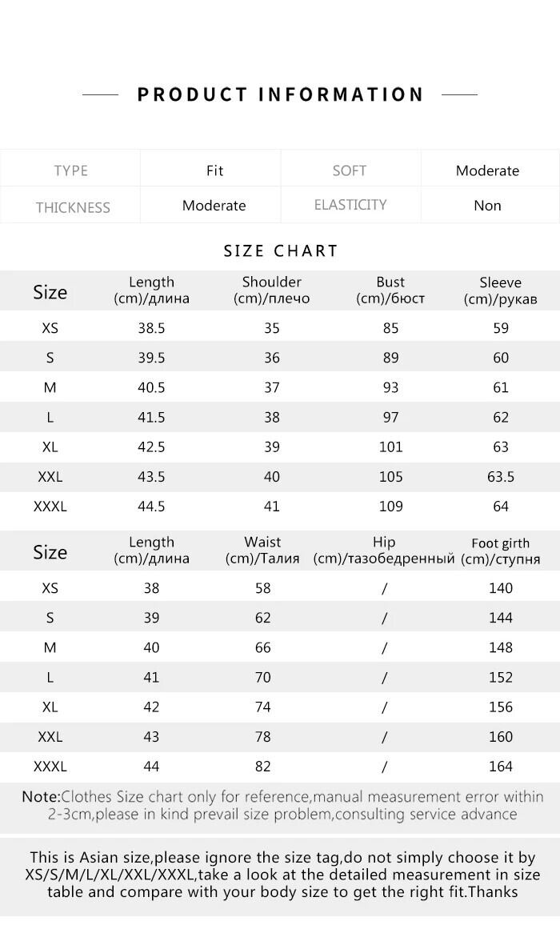This screenshot has width=560, height=929.
Task: Click the Hip column header
Action: click(384, 551)
